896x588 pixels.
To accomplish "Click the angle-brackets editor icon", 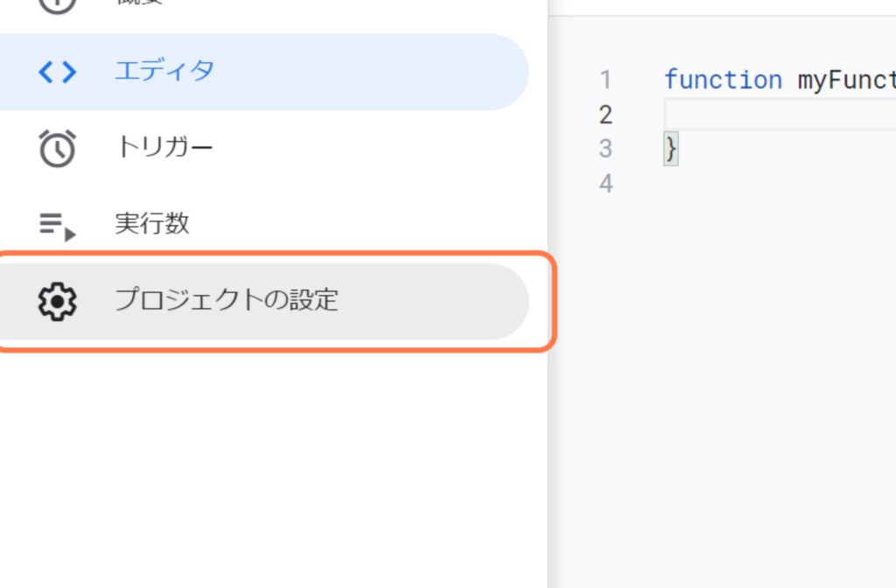I will pos(57,72).
